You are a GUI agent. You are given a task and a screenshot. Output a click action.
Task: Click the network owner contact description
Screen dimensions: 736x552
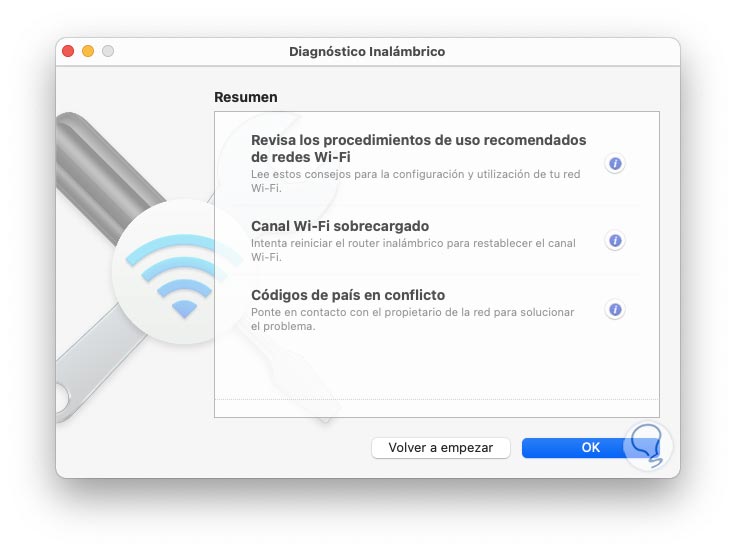coord(413,319)
